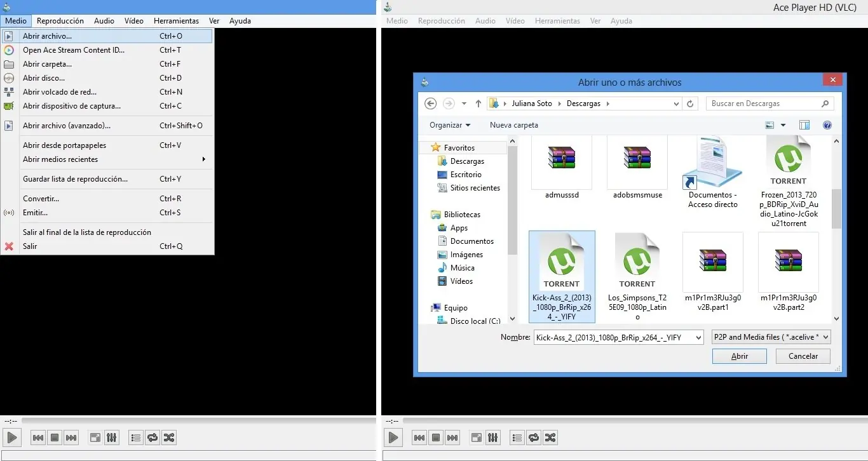
Task: Select Abrir dispositivo de captura entry
Action: pyautogui.click(x=107, y=106)
